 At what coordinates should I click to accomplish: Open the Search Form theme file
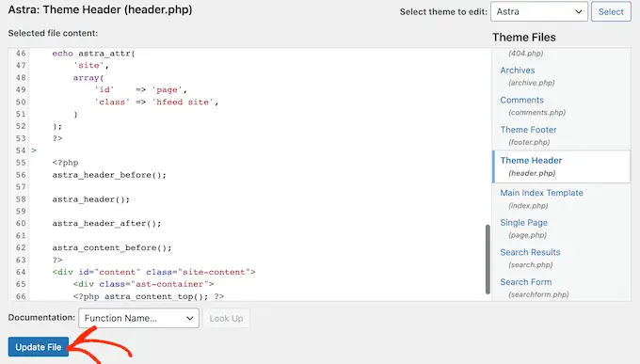526,282
